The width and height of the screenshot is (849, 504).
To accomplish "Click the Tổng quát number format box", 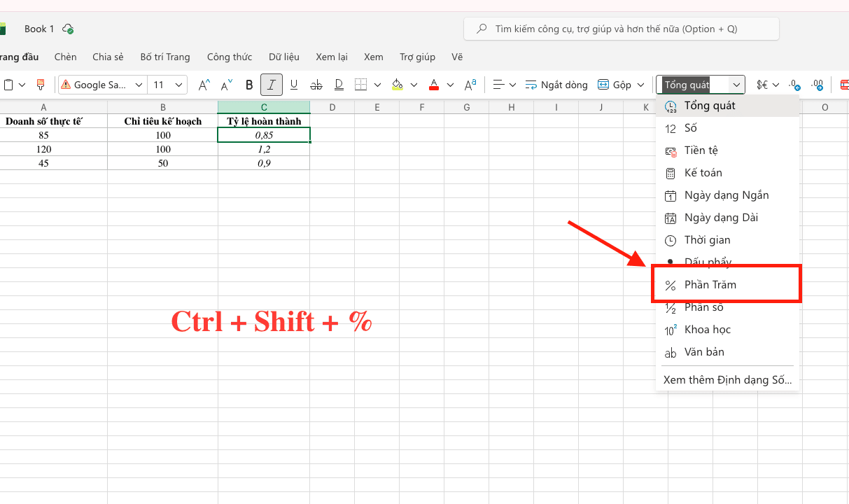I will pyautogui.click(x=693, y=85).
